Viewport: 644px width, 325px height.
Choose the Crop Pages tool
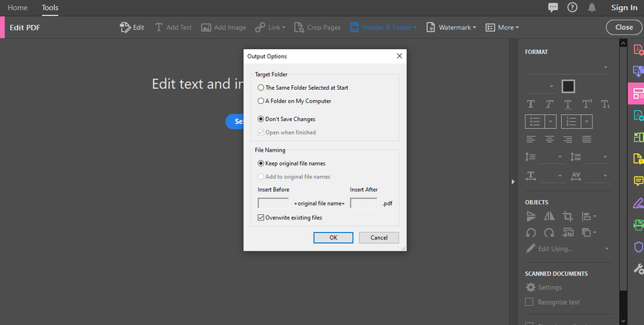[x=317, y=27]
